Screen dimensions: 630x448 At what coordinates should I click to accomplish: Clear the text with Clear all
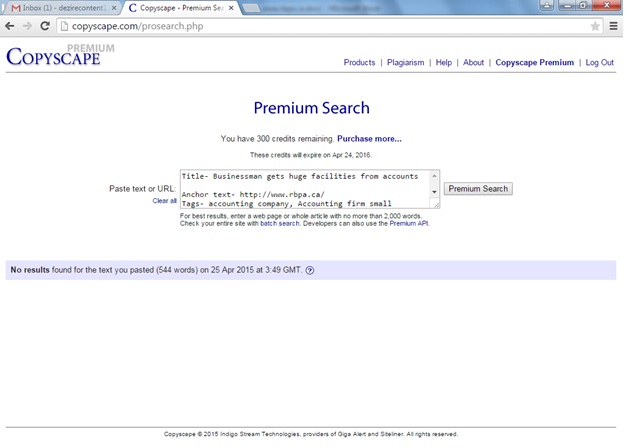(x=164, y=201)
